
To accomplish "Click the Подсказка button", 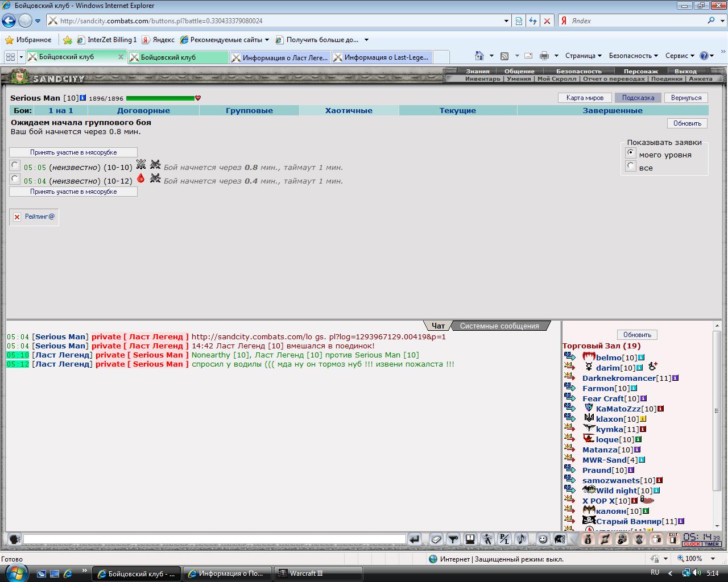I will [638, 98].
